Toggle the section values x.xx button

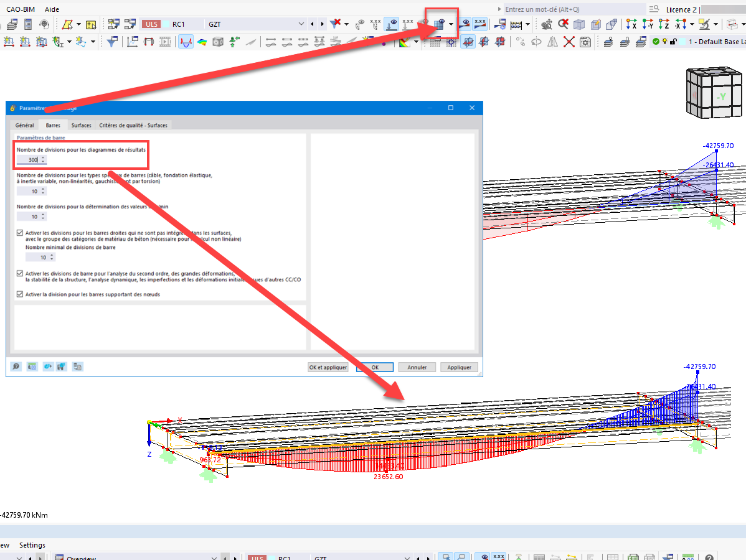point(480,24)
